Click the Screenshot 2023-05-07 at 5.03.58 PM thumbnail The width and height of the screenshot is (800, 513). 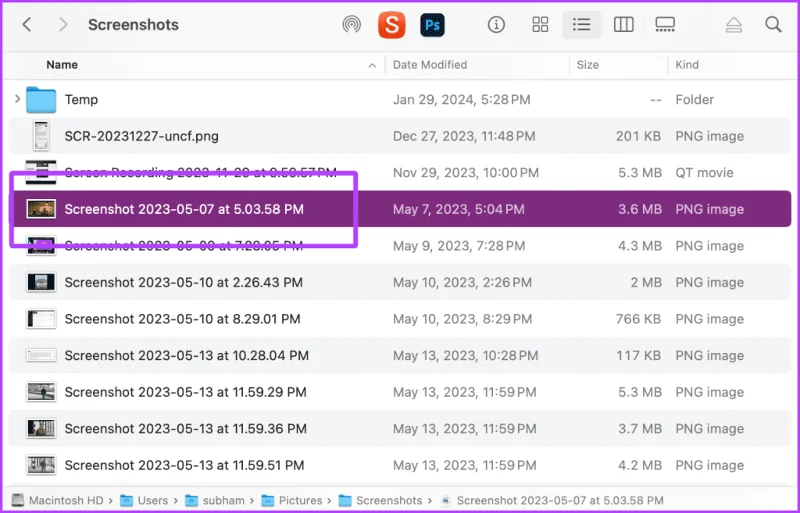point(41,209)
